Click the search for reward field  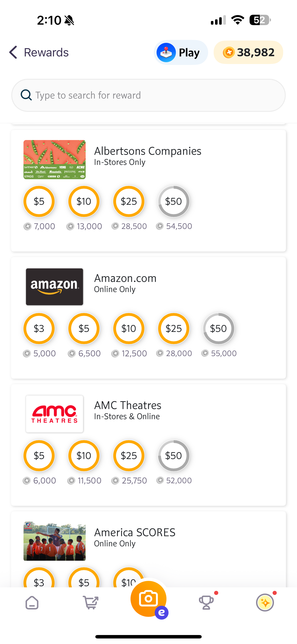click(x=148, y=95)
